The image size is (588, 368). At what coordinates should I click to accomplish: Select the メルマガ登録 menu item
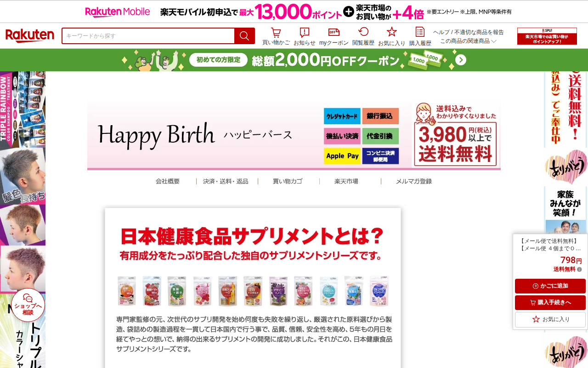[x=414, y=181]
